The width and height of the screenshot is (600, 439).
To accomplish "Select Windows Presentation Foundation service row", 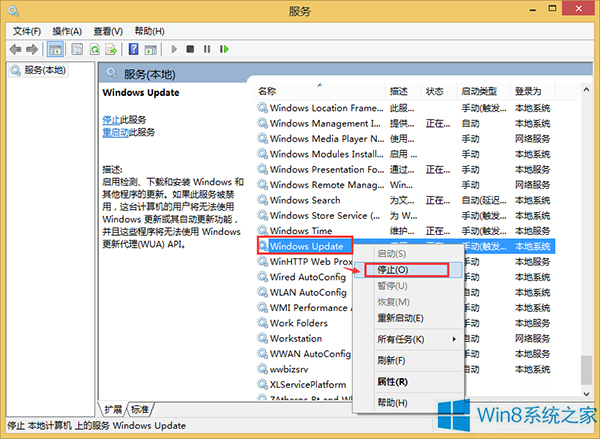I will [x=405, y=170].
